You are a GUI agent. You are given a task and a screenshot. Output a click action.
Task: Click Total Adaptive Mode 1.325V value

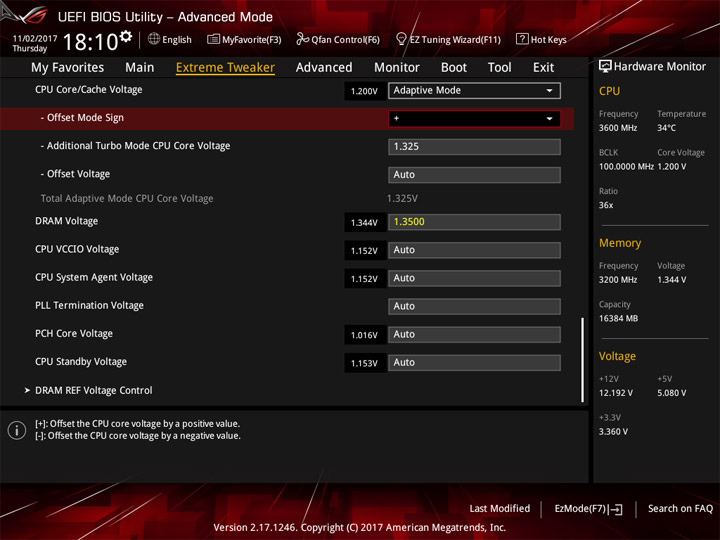tap(402, 198)
